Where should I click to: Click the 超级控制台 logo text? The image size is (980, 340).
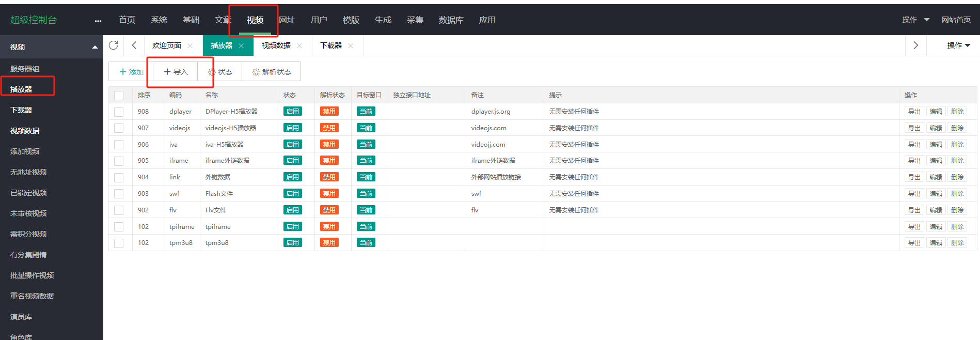34,20
